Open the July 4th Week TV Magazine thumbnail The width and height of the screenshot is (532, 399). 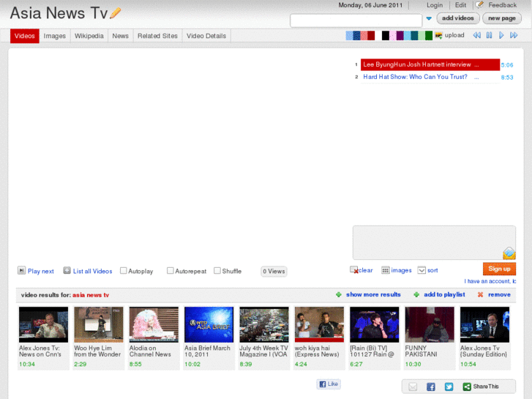[264, 324]
